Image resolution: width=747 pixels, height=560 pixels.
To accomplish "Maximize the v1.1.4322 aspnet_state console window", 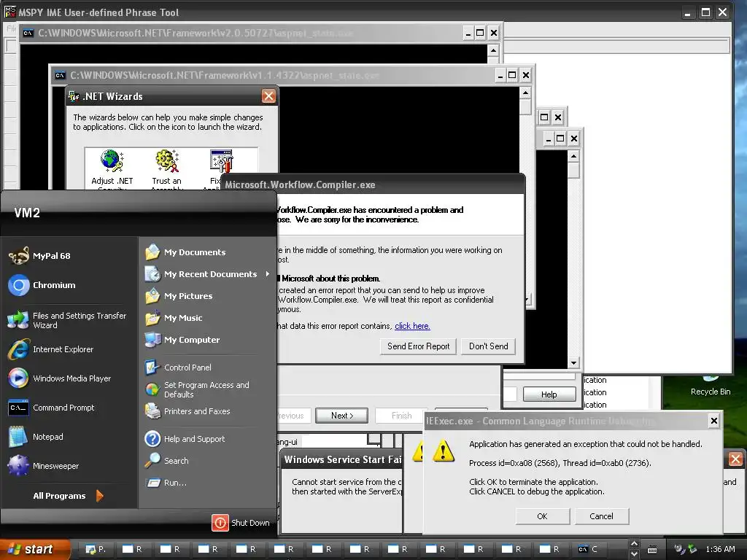I will [512, 75].
